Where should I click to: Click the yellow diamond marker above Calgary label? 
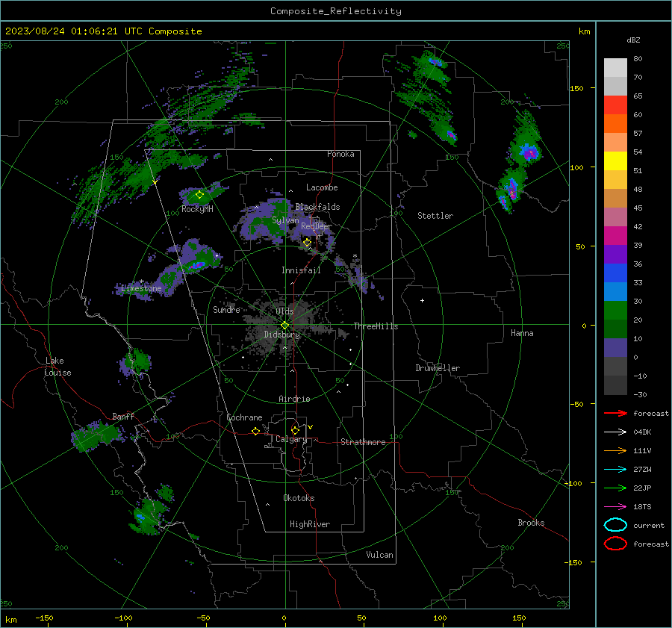(x=295, y=430)
